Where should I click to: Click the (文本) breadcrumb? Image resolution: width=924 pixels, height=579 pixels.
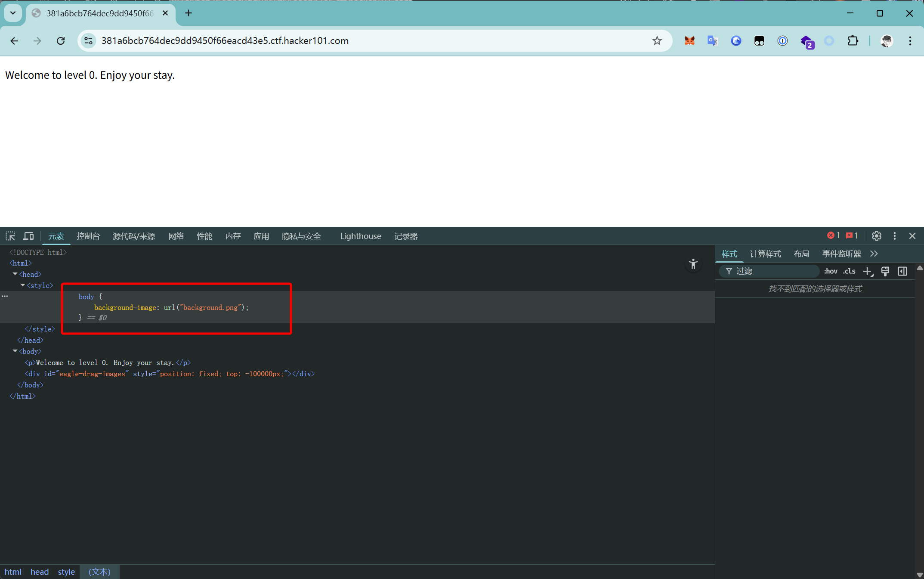point(99,572)
